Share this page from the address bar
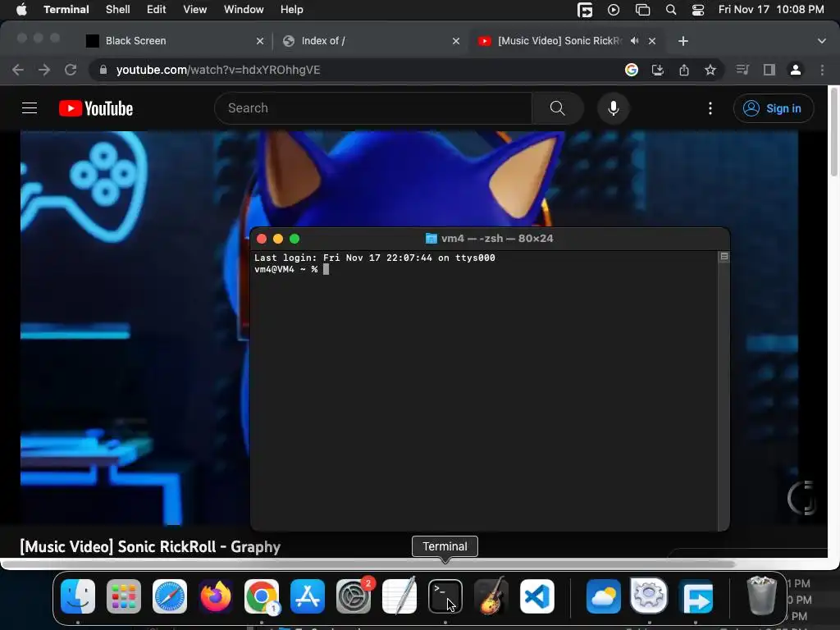The width and height of the screenshot is (840, 630). coord(684,70)
